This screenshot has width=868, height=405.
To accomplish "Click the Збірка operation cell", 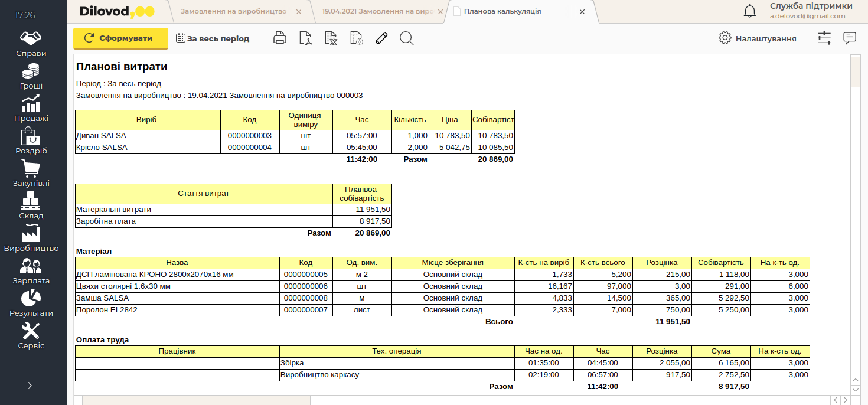I will click(x=397, y=363).
